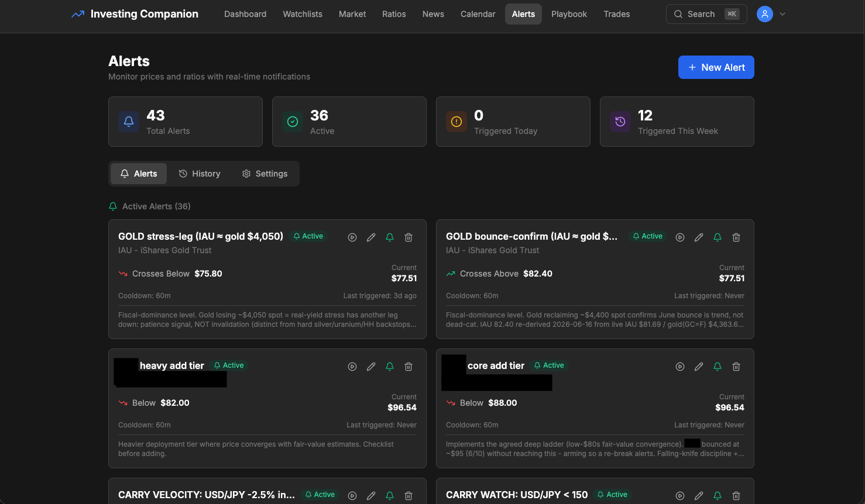Focus the Search box
The height and width of the screenshot is (504, 865).
[x=706, y=14]
